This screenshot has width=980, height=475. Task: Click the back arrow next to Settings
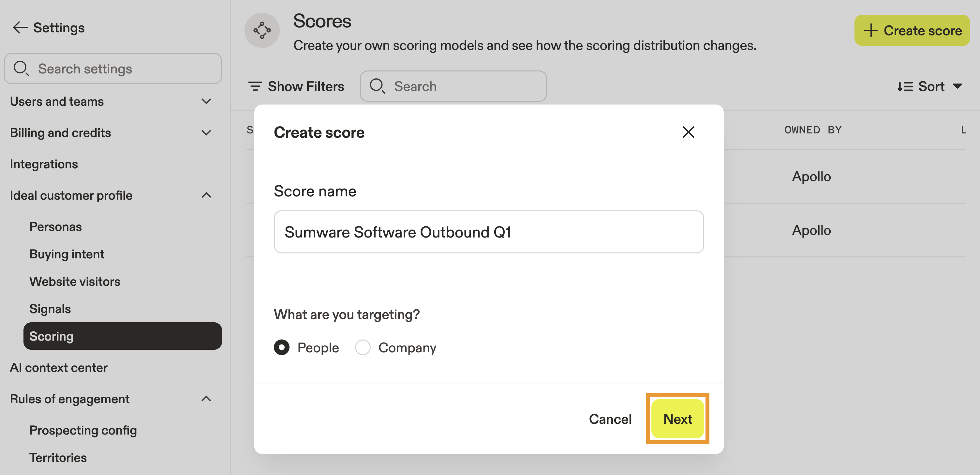point(20,27)
